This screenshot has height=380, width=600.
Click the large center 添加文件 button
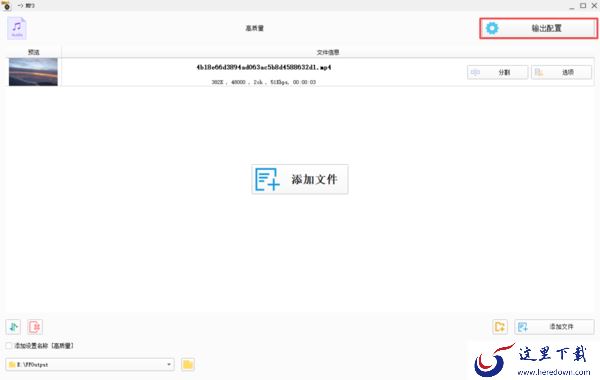pos(300,179)
